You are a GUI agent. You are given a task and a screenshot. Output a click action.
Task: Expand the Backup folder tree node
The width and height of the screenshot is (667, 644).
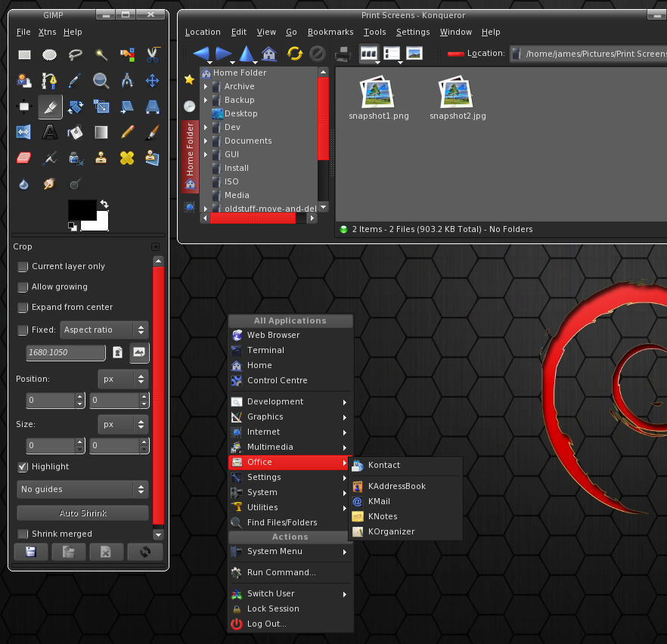(206, 100)
